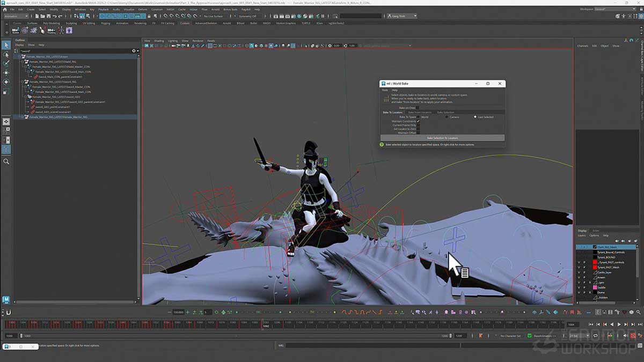Click the play forward button in playback controls
Image resolution: width=644 pixels, height=362 pixels.
[619, 324]
